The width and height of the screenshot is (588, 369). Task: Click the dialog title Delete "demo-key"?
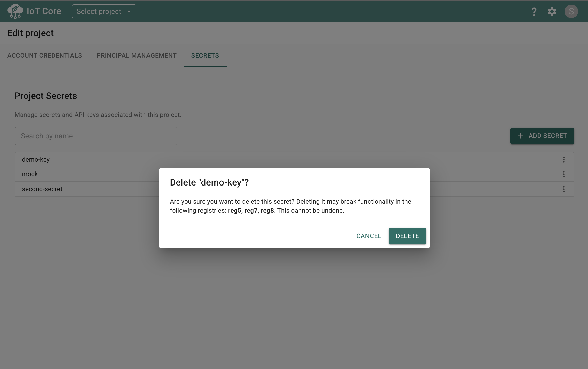[209, 182]
